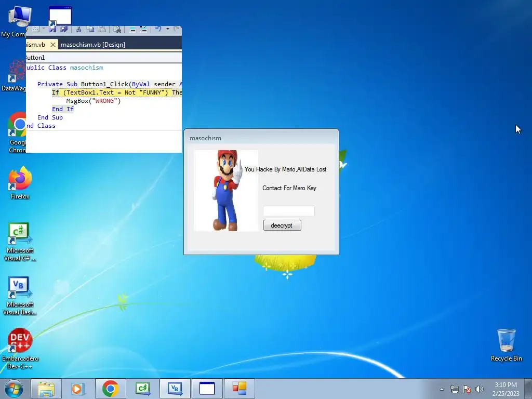This screenshot has height=399, width=532.
Task: Open Action Center flag tray icon
Action: pyautogui.click(x=467, y=389)
